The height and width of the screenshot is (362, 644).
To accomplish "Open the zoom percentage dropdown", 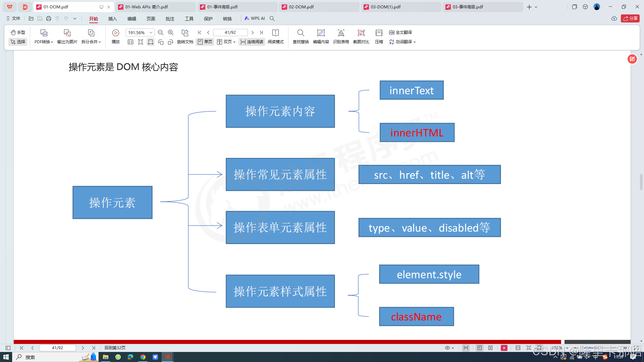I will pyautogui.click(x=151, y=33).
